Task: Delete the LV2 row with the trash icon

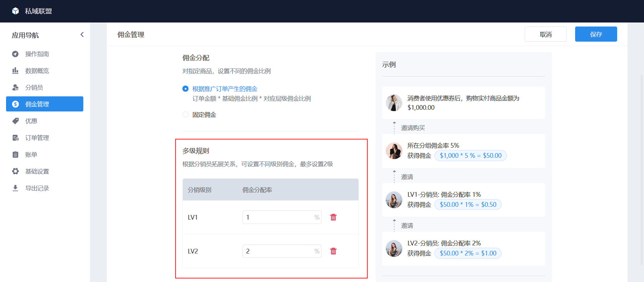Action: (x=333, y=251)
